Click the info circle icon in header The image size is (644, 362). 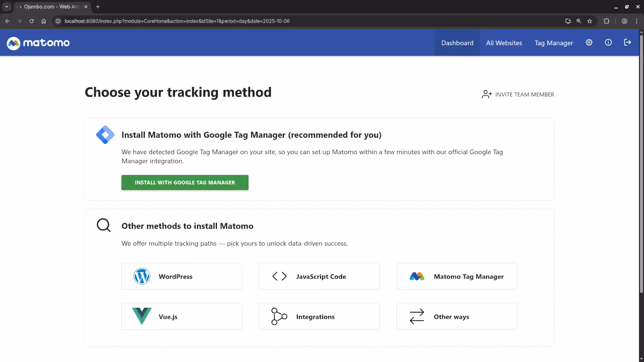(x=608, y=43)
